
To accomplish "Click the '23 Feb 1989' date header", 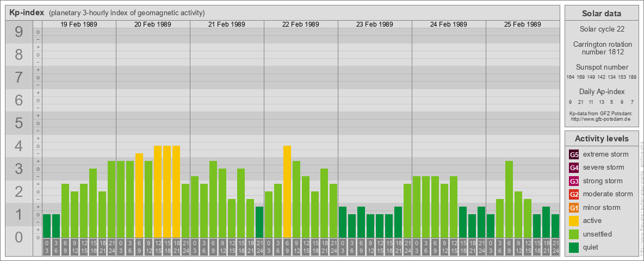I will pos(375,24).
